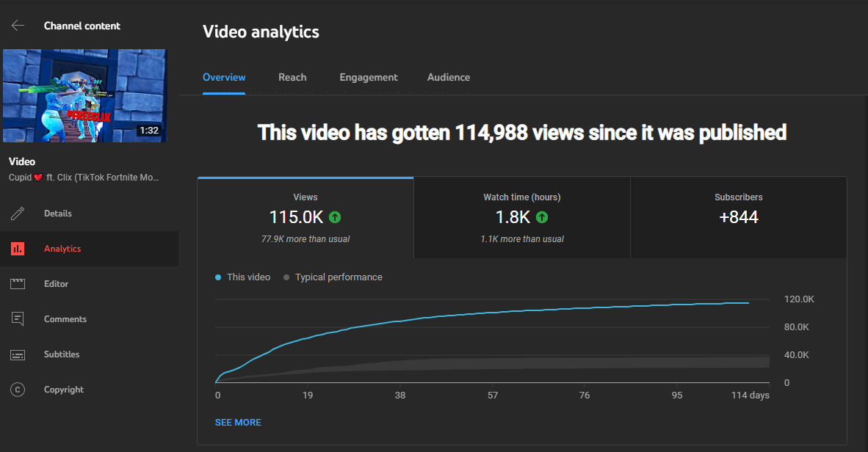This screenshot has width=868, height=452.
Task: Click the '77.9K more than usual' text
Action: (x=305, y=239)
